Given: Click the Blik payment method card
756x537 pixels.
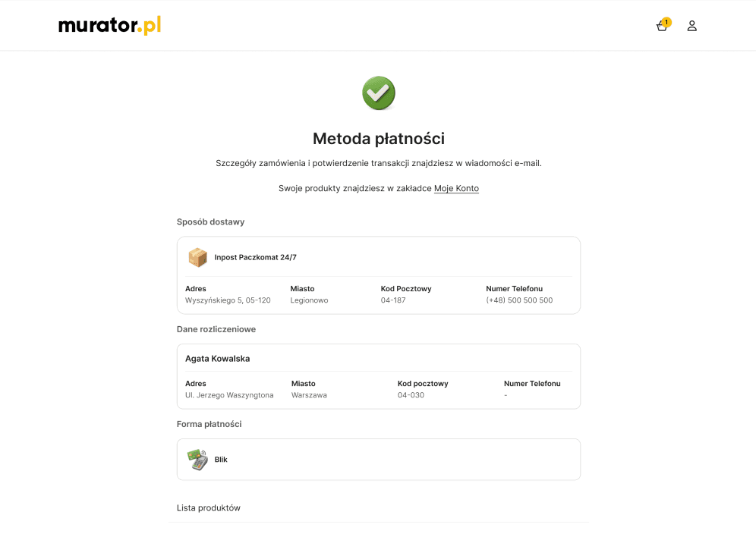Looking at the screenshot, I should click(378, 459).
